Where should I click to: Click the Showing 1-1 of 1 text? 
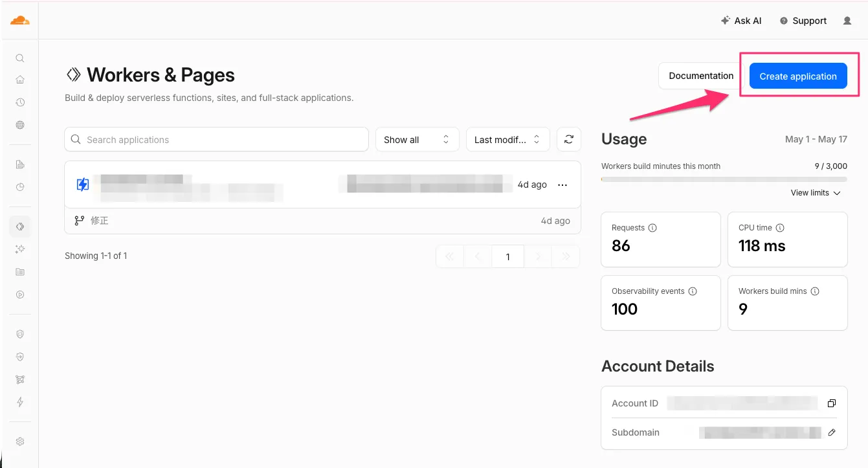click(x=96, y=256)
